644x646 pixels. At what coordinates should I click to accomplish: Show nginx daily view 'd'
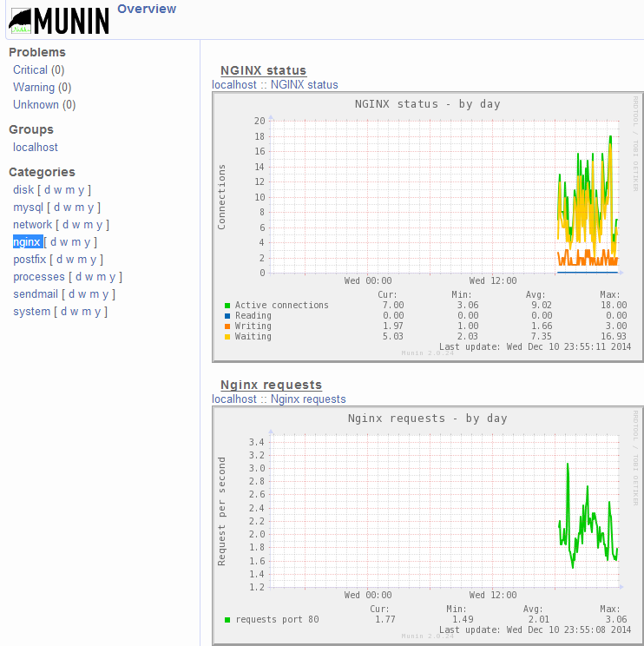tap(54, 241)
